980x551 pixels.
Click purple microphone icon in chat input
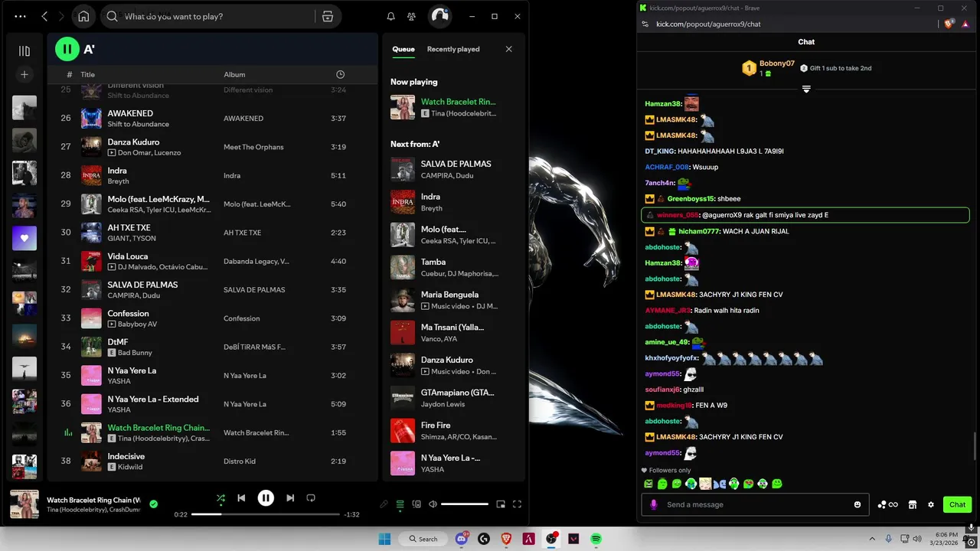pos(653,504)
